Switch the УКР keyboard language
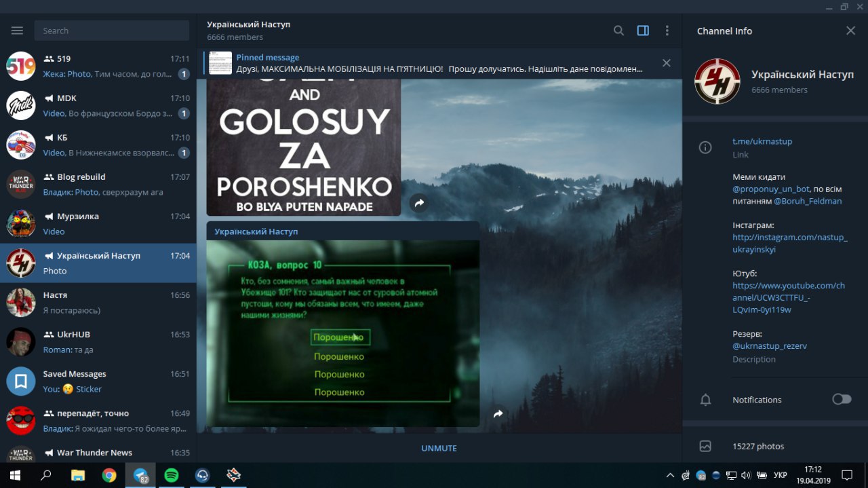This screenshot has width=868, height=488. (x=781, y=475)
